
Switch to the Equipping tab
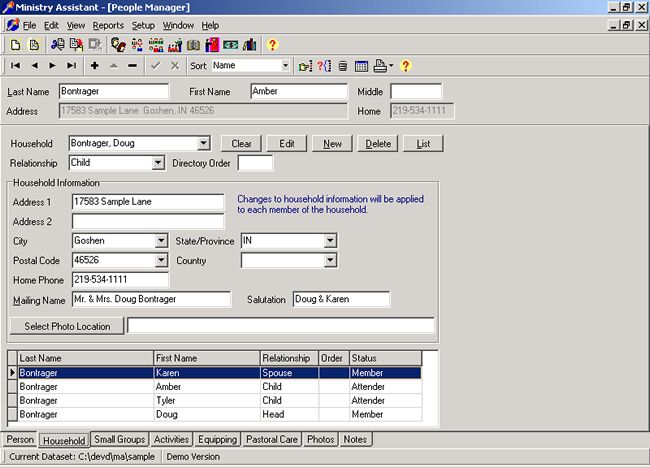[217, 439]
